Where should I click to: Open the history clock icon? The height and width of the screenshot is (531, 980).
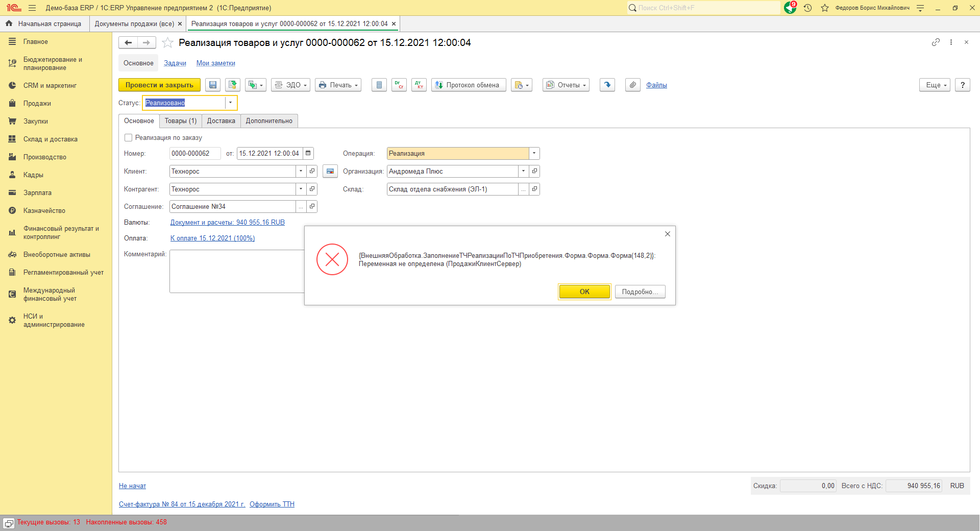807,8
